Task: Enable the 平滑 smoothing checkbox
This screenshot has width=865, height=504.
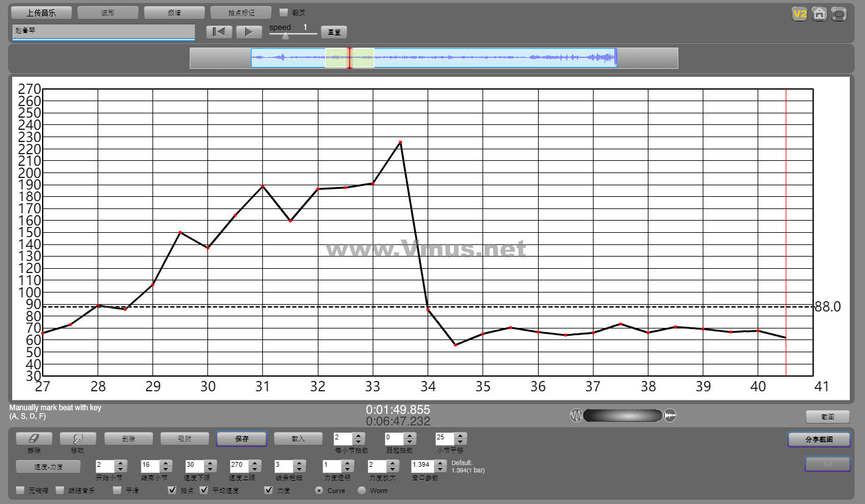Action: point(117,490)
